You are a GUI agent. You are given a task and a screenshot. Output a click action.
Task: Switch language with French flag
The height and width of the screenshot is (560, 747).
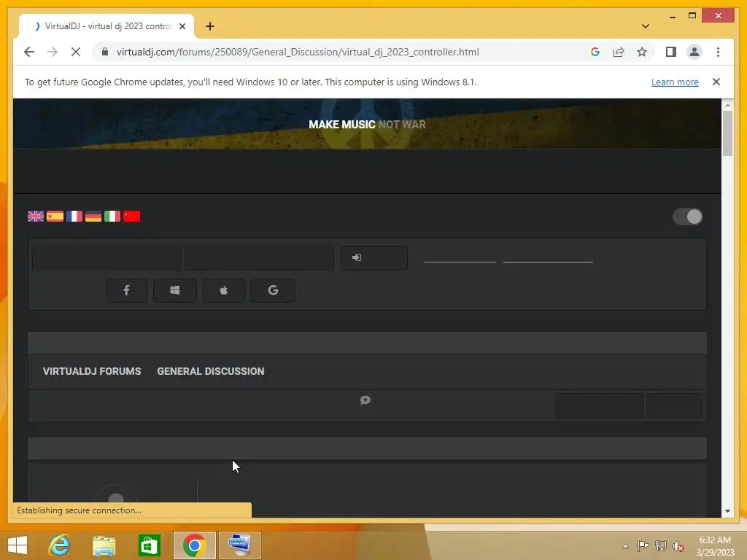74,216
